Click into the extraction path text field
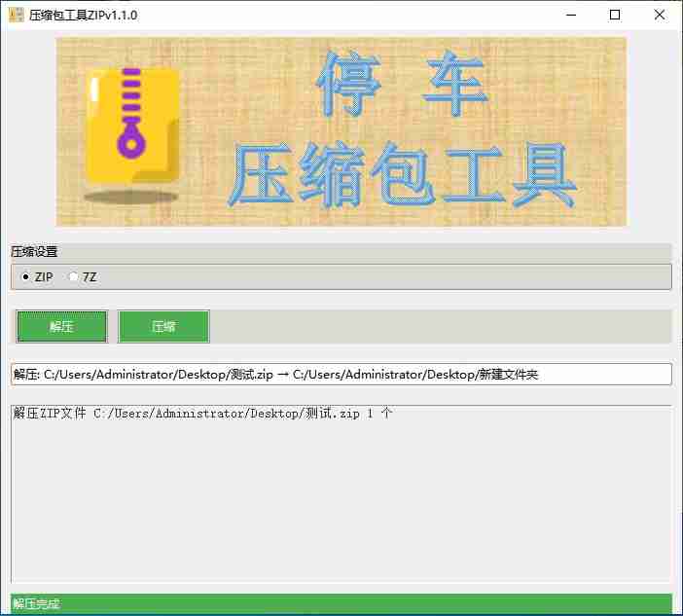683x616 pixels. [x=341, y=374]
